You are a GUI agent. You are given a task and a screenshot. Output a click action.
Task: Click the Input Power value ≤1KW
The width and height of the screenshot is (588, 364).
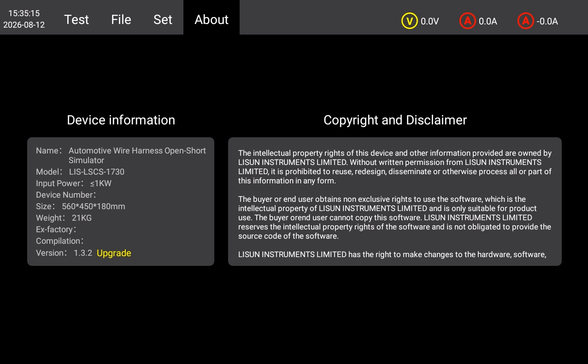pyautogui.click(x=101, y=183)
